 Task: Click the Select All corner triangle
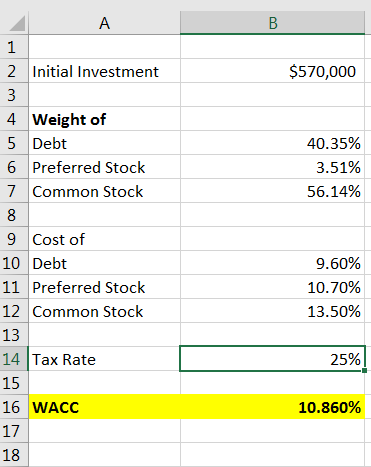click(x=17, y=23)
